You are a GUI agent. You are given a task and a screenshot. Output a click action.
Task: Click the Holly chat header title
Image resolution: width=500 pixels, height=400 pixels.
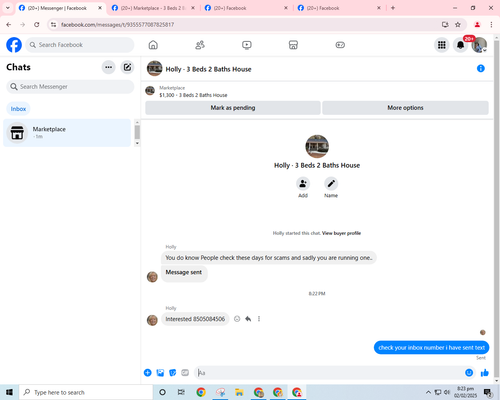pyautogui.click(x=208, y=69)
